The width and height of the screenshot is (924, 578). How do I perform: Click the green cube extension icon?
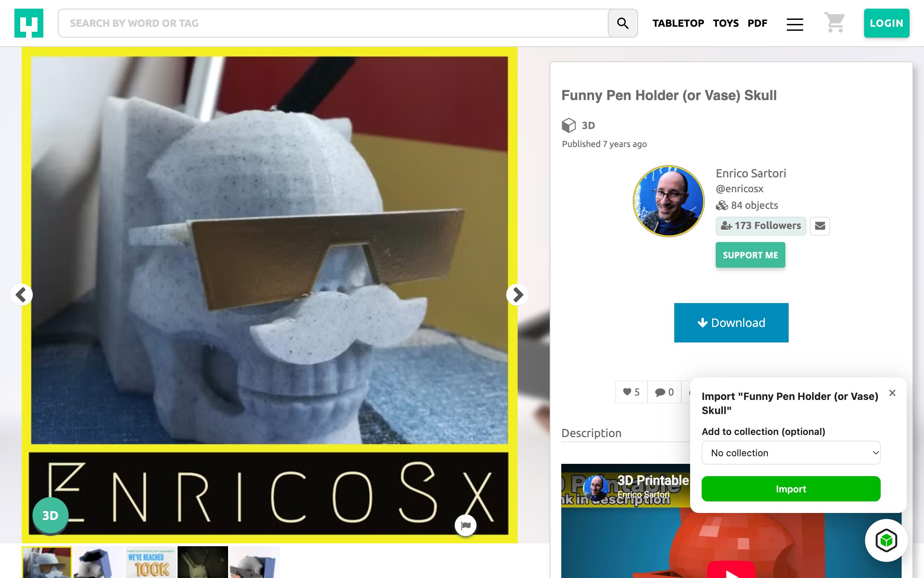(886, 540)
